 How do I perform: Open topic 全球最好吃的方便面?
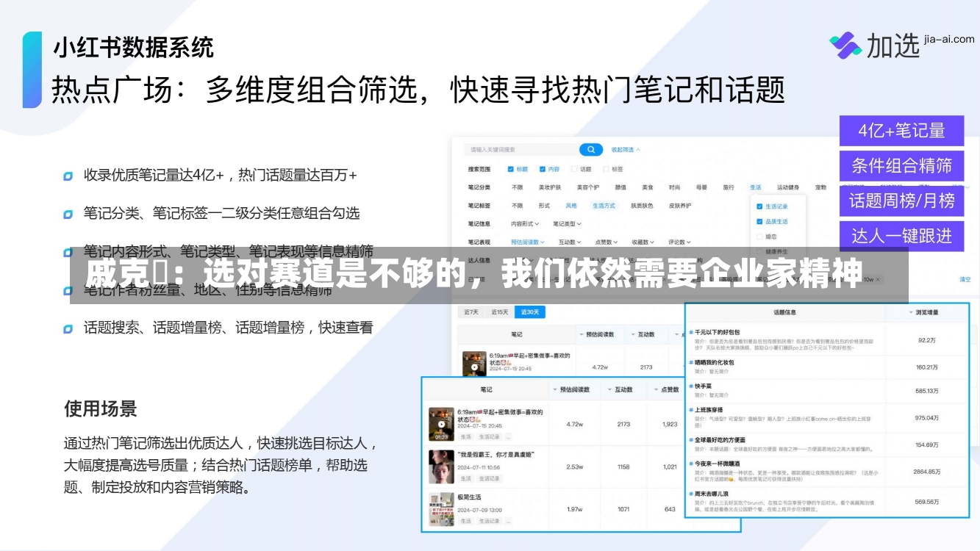tap(719, 439)
